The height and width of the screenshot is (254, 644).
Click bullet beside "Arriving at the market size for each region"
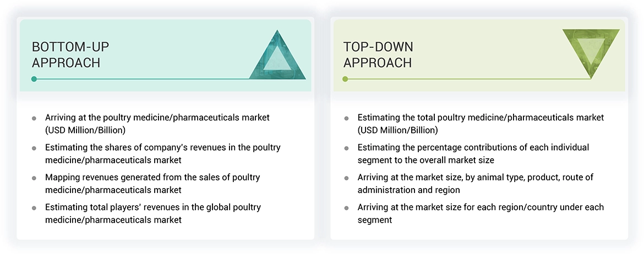coord(346,208)
